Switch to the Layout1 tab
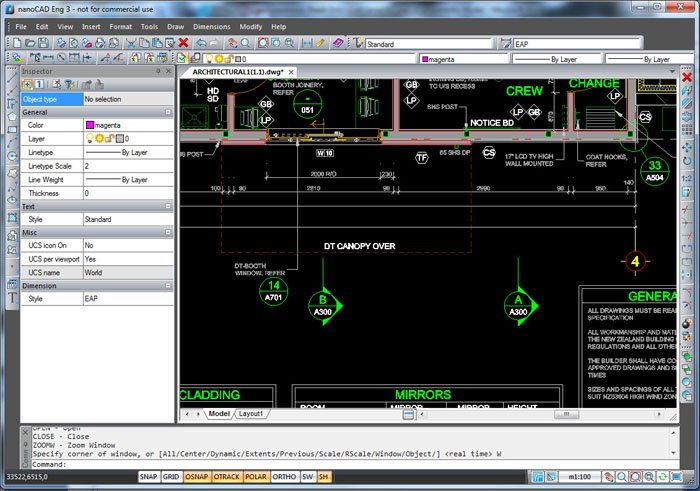 point(250,413)
